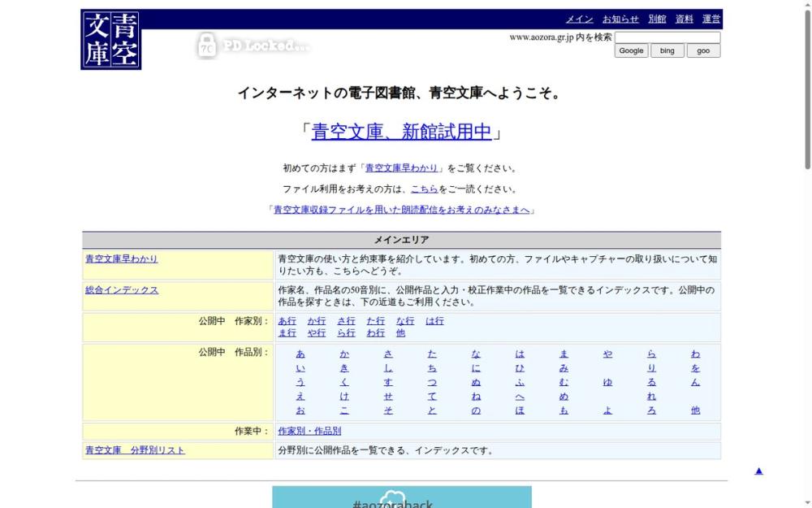Open the 運営 menu link
The width and height of the screenshot is (812, 508).
pos(711,20)
